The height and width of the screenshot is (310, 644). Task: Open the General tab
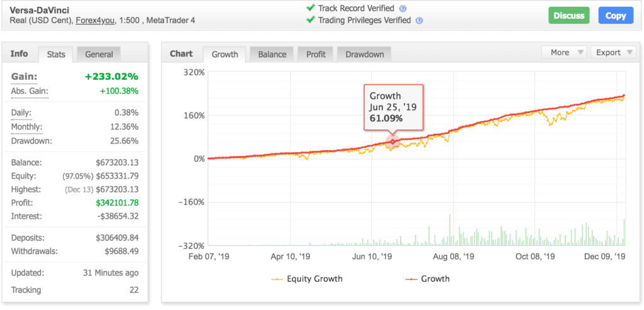tap(99, 55)
